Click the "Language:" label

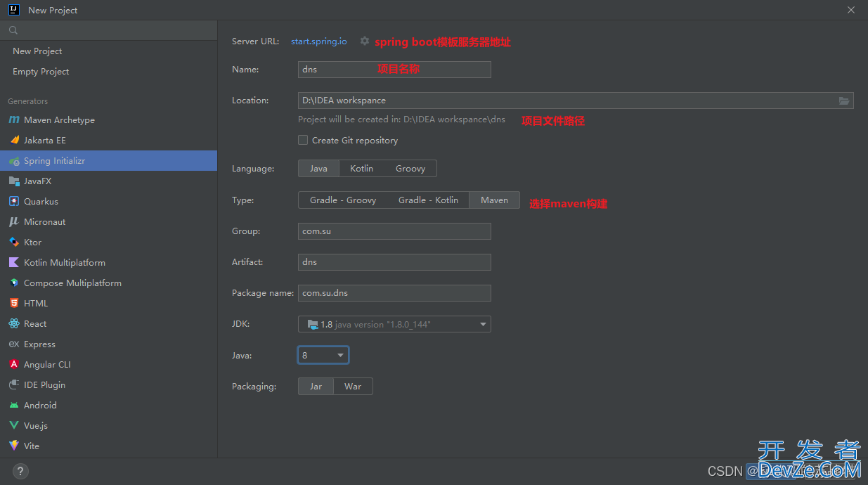point(253,169)
